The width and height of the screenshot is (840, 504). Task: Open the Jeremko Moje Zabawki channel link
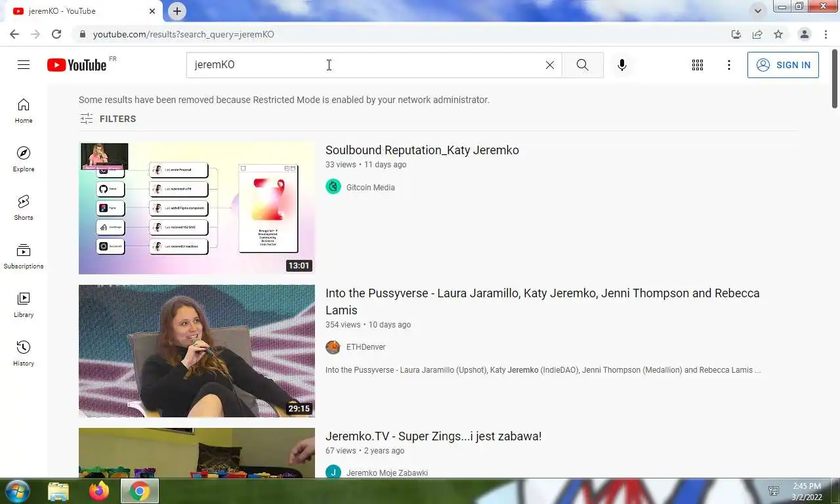[x=387, y=473]
